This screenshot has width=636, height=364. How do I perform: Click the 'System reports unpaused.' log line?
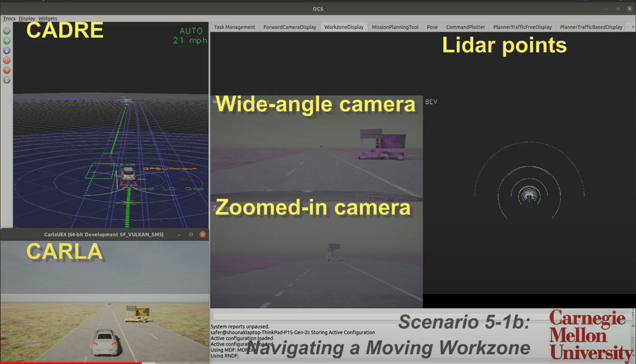pyautogui.click(x=240, y=326)
